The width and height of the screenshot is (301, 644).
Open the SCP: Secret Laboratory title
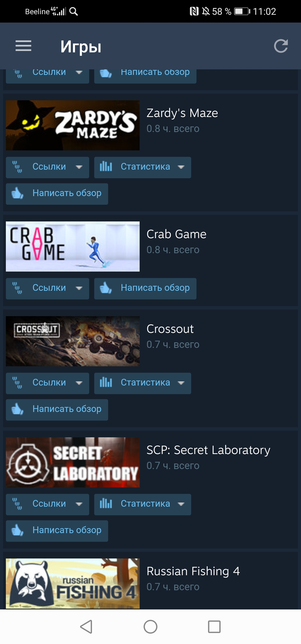tap(208, 450)
